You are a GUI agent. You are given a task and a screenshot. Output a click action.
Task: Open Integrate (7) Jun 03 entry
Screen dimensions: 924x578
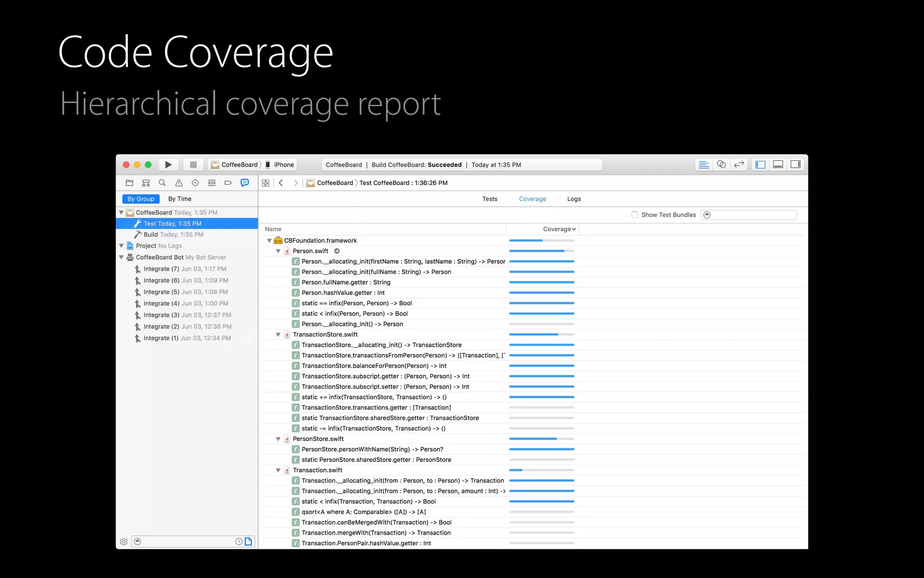click(x=187, y=269)
